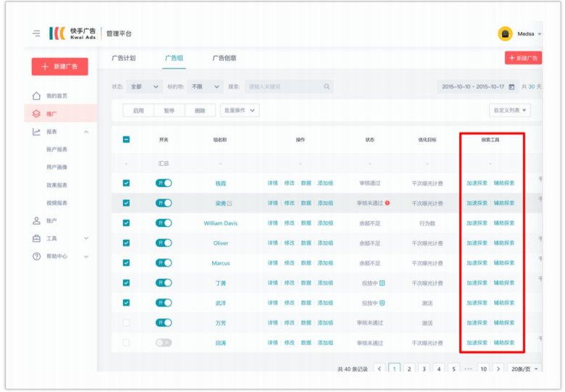This screenshot has height=392, width=565.
Task: Collapse sidebar using the hamburger menu icon
Action: (36, 33)
